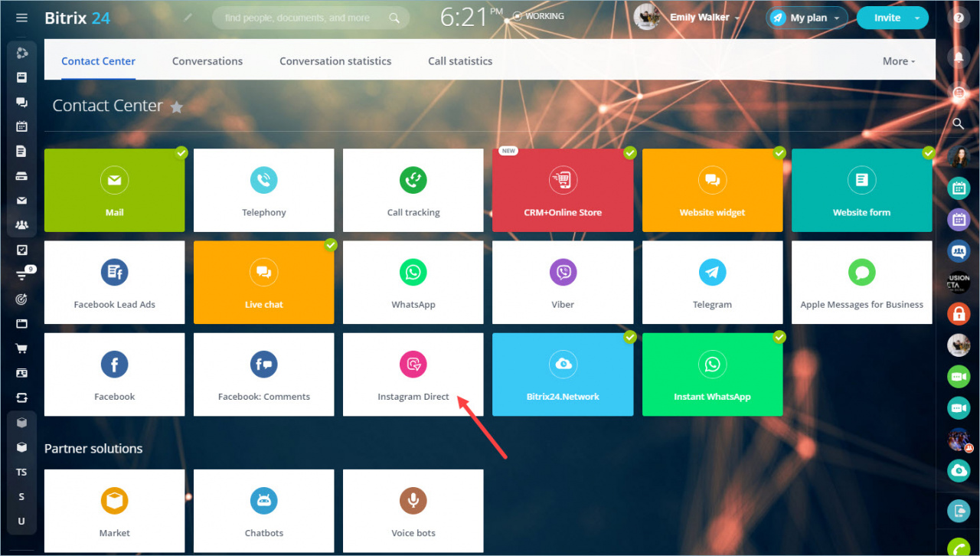Open the Facebook: Comments icon
980x556 pixels.
pyautogui.click(x=263, y=365)
